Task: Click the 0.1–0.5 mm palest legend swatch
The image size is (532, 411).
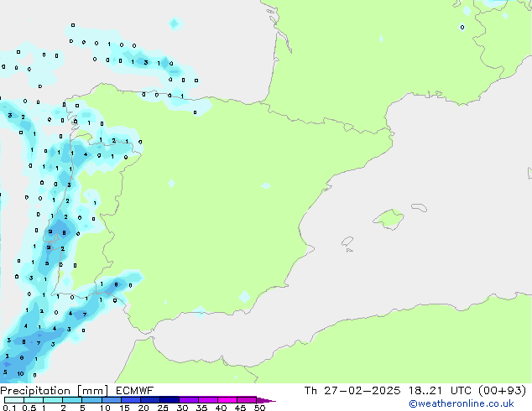Action: click(x=14, y=400)
